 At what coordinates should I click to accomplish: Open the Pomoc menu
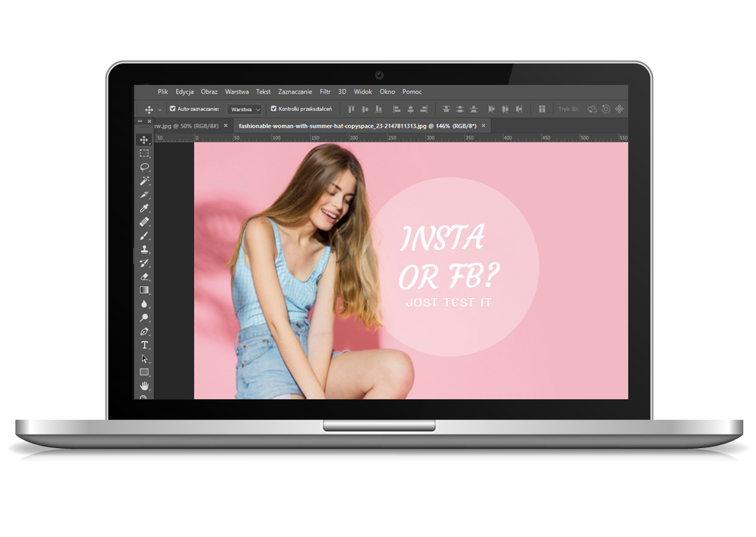click(411, 92)
